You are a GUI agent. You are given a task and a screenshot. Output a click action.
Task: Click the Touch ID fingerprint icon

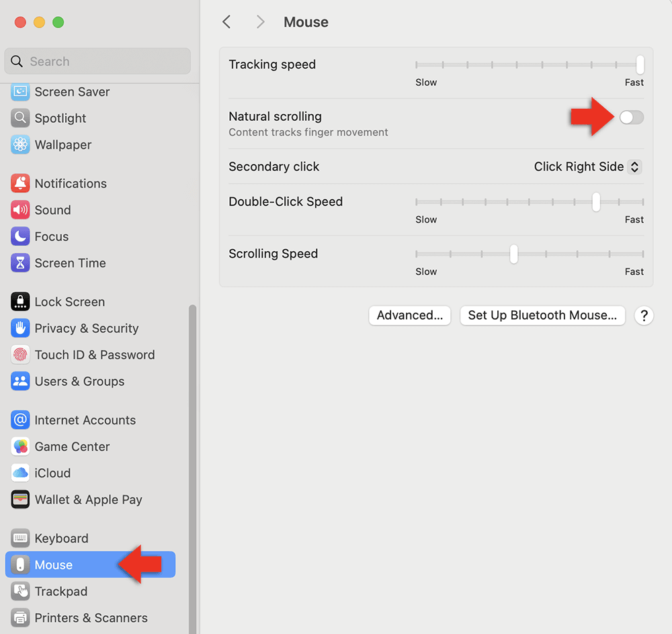click(x=20, y=355)
